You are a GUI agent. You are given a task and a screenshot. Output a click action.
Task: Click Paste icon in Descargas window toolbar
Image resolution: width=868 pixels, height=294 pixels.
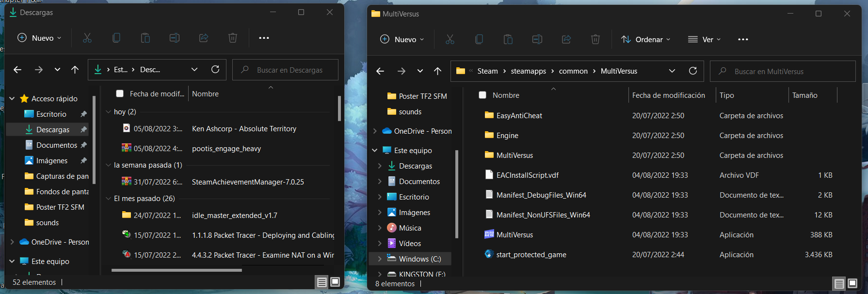[x=145, y=38]
